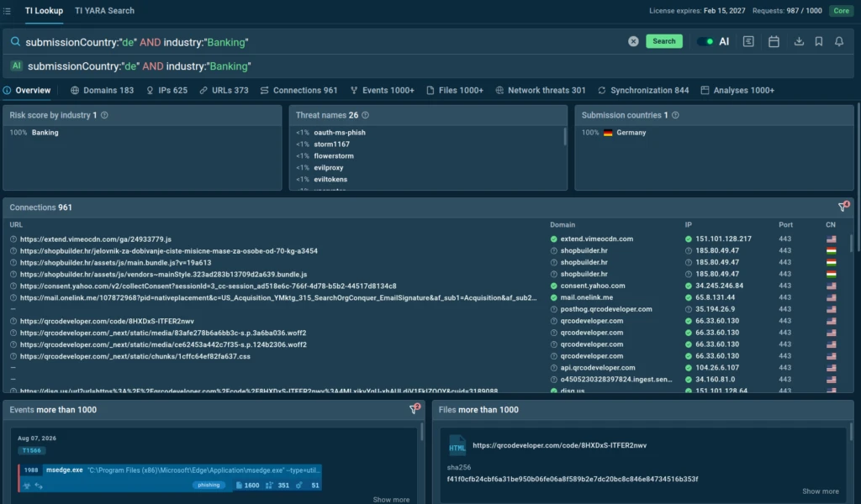861x504 pixels.
Task: Select the flowerstorm threat name
Action: click(x=334, y=156)
